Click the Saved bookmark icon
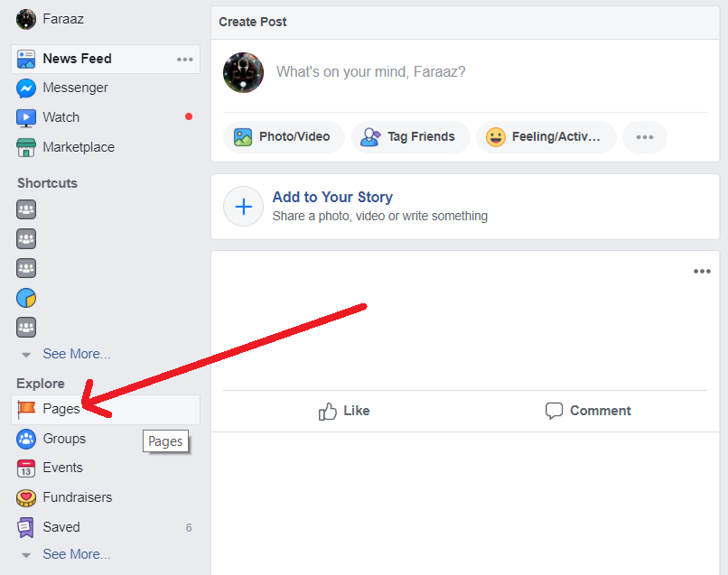The height and width of the screenshot is (575, 728). [x=26, y=528]
